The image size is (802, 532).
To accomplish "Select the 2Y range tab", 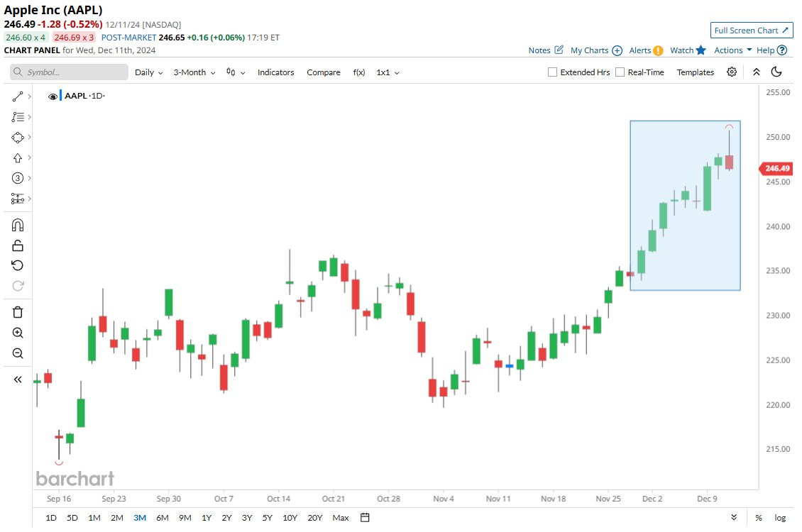I will [226, 518].
